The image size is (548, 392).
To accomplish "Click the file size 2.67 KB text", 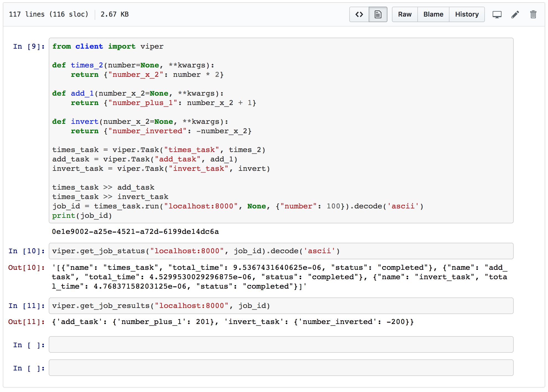I will pos(115,14).
